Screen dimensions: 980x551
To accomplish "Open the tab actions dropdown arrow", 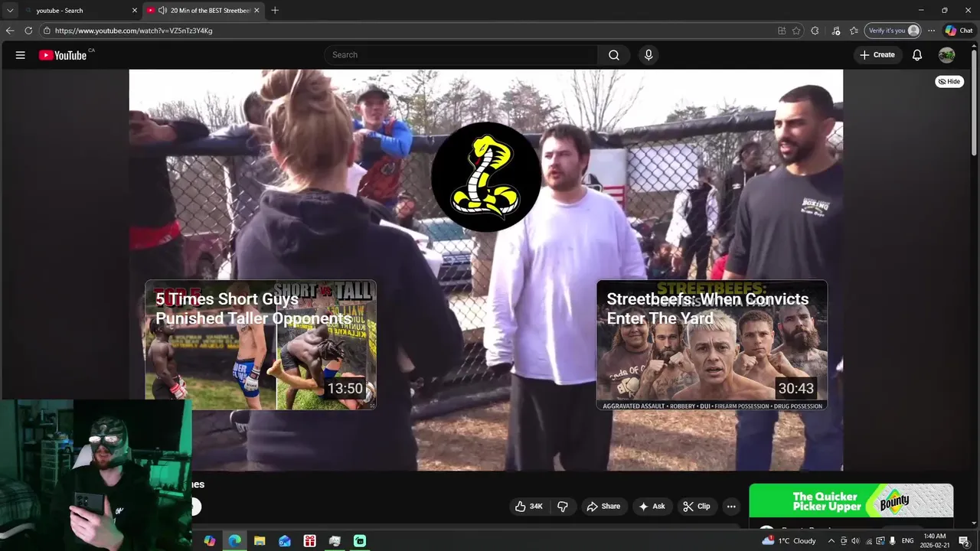I will click(10, 10).
